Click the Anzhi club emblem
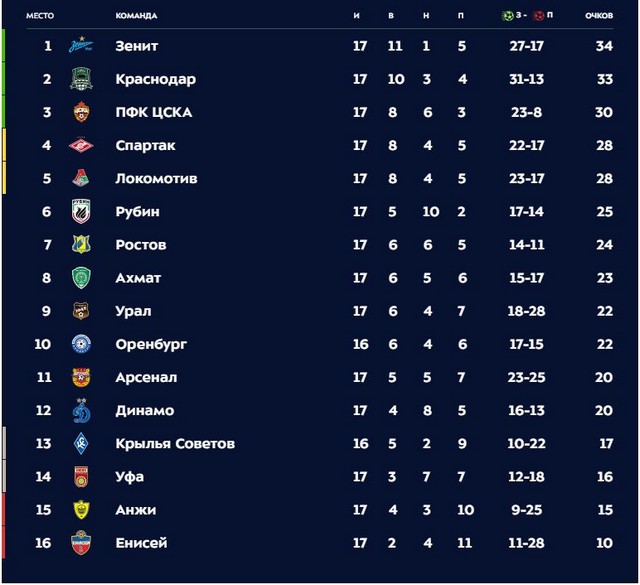 coord(81,510)
